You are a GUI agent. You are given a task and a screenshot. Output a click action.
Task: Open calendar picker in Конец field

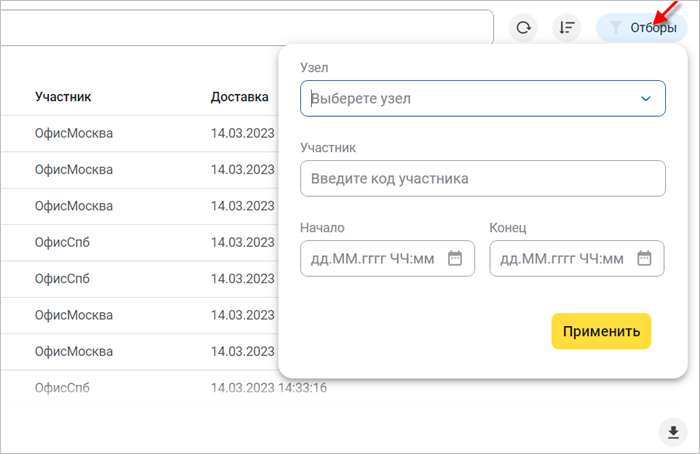pyautogui.click(x=644, y=258)
